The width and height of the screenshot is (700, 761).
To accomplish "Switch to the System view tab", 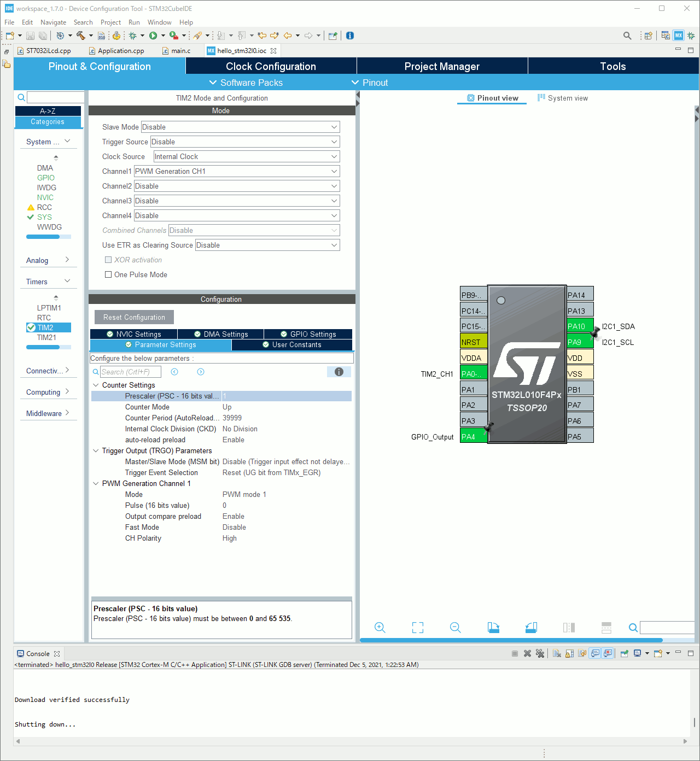I will [563, 98].
